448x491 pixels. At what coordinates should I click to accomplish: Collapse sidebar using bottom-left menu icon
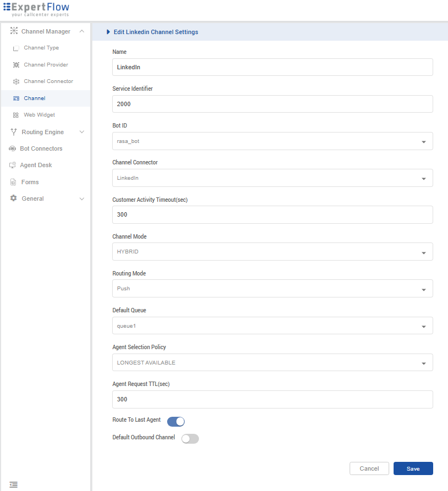tap(13, 484)
